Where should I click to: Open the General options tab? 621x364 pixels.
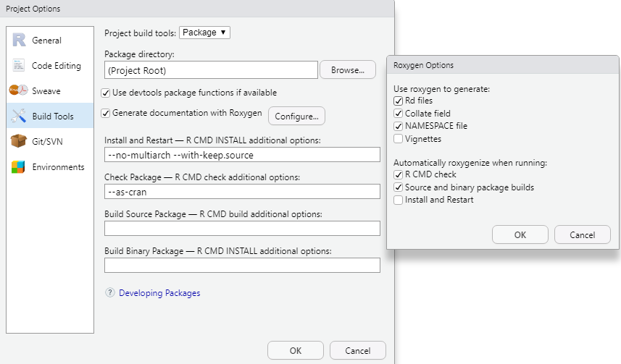[50, 40]
